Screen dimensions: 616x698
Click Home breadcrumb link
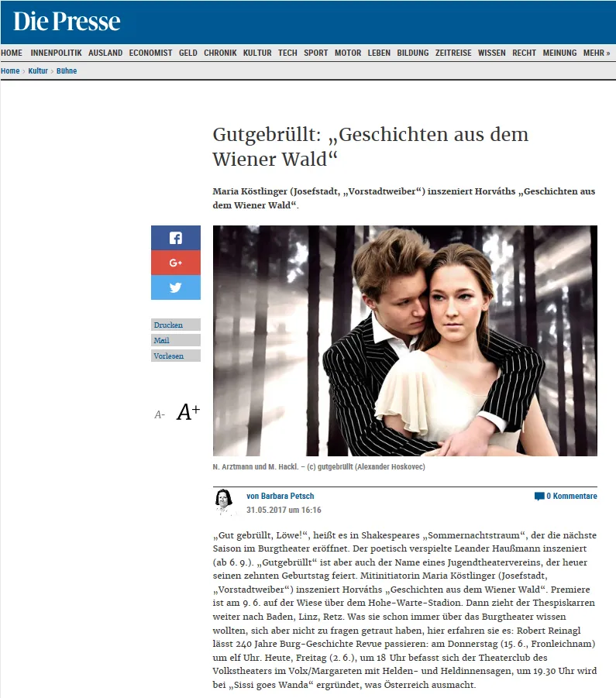click(10, 70)
